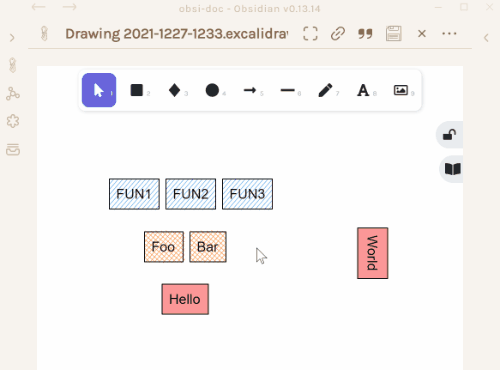Open Excalidraw from the left ribbon
The width and height of the screenshot is (500, 370).
pos(13,65)
